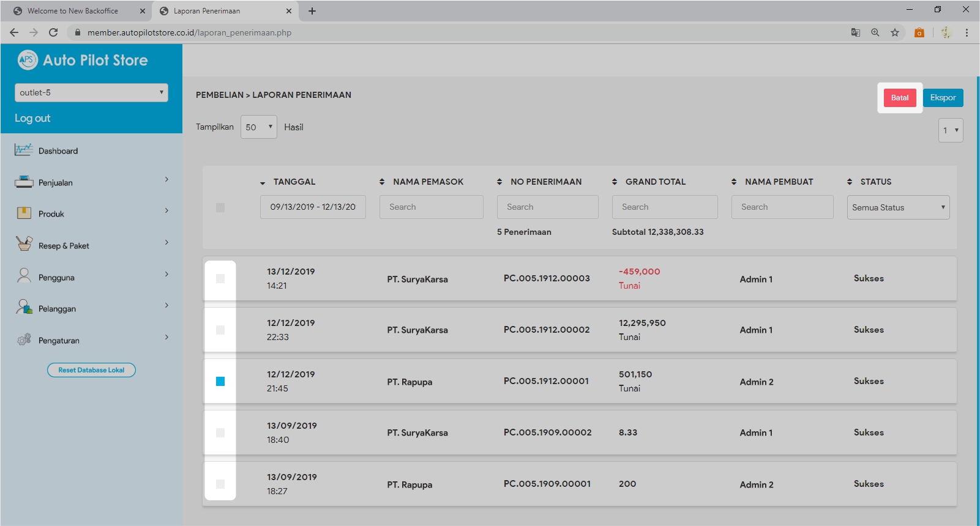Click the Penjualan cash register icon
The image size is (980, 526).
point(24,182)
